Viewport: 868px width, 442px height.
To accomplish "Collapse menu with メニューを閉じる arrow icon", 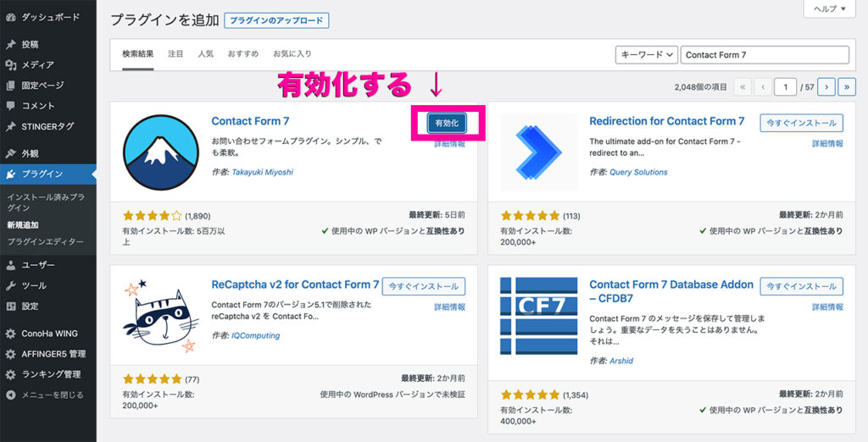I will [10, 395].
